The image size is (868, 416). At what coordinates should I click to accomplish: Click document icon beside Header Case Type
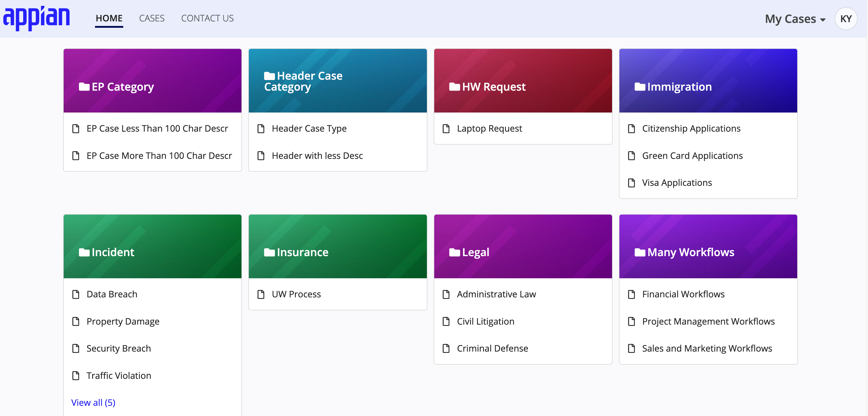click(261, 129)
